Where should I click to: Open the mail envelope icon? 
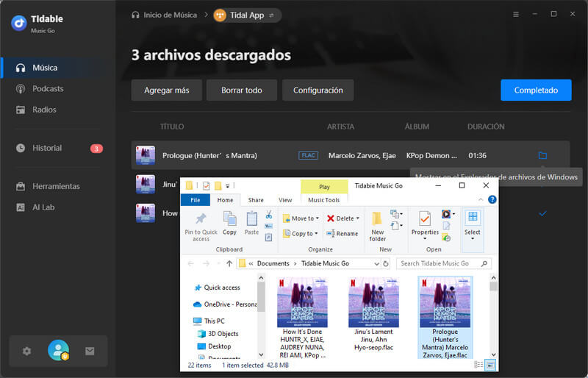pyautogui.click(x=90, y=352)
